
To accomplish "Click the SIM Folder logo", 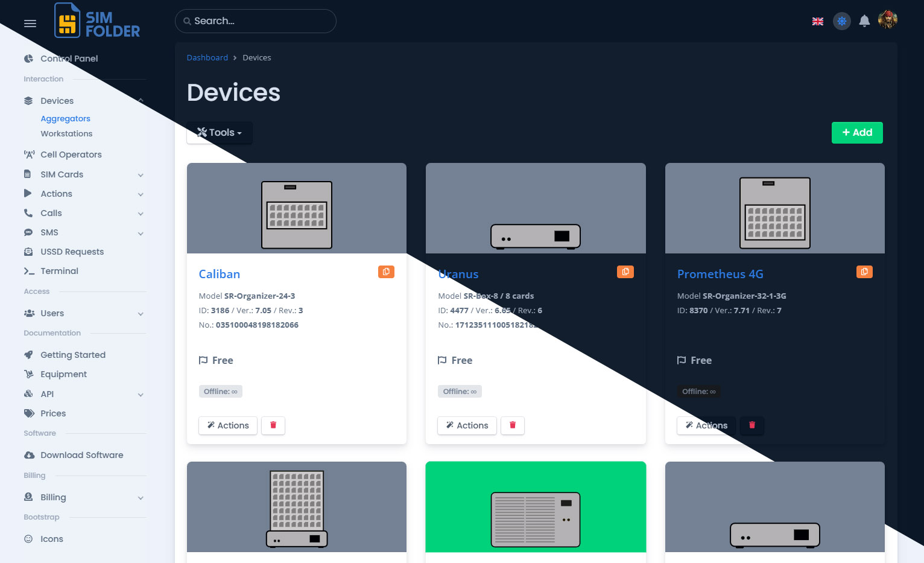I will 98,22.
